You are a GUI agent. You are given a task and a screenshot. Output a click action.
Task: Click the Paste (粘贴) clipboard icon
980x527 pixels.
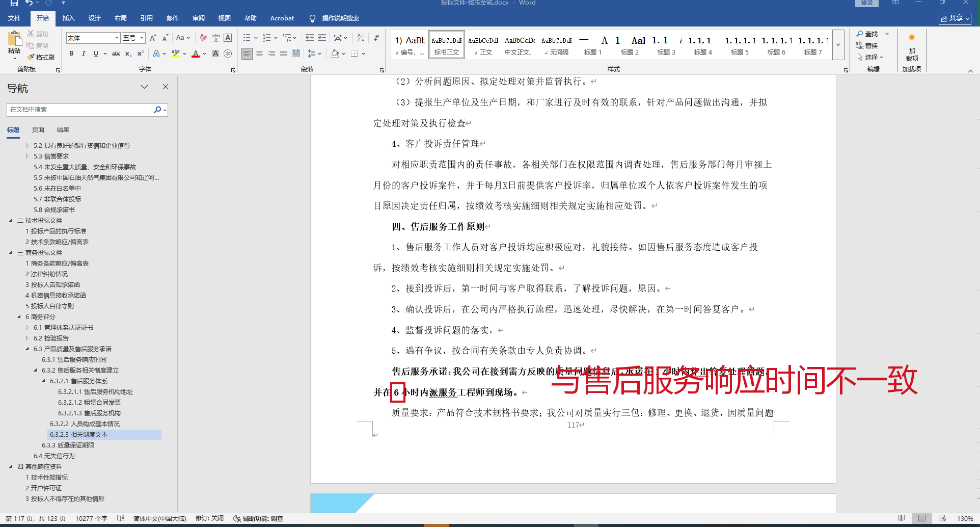pos(15,38)
